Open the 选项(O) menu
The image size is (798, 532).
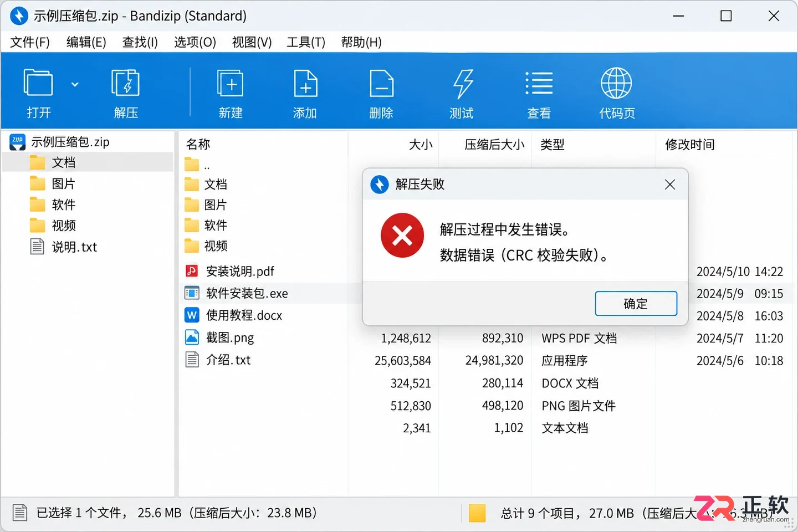[x=195, y=42]
